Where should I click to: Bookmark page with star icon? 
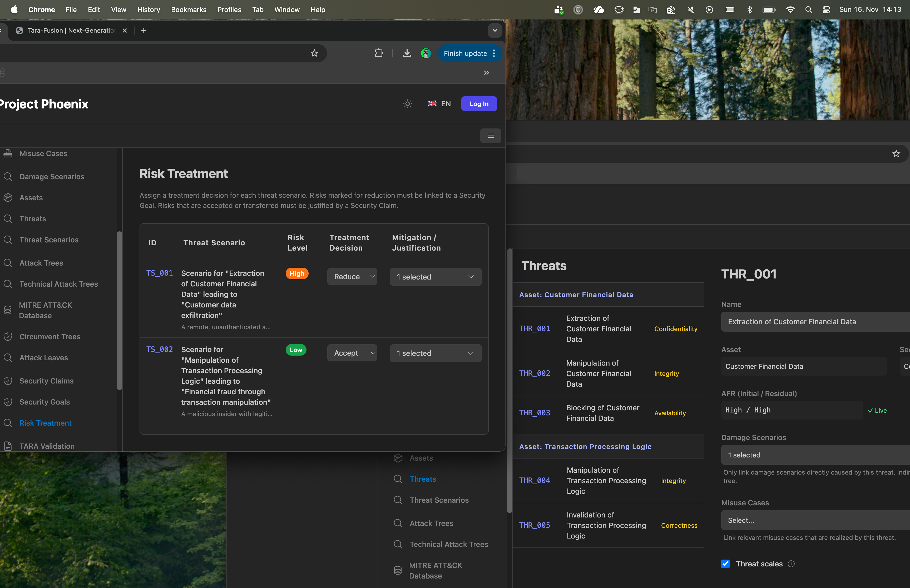314,53
